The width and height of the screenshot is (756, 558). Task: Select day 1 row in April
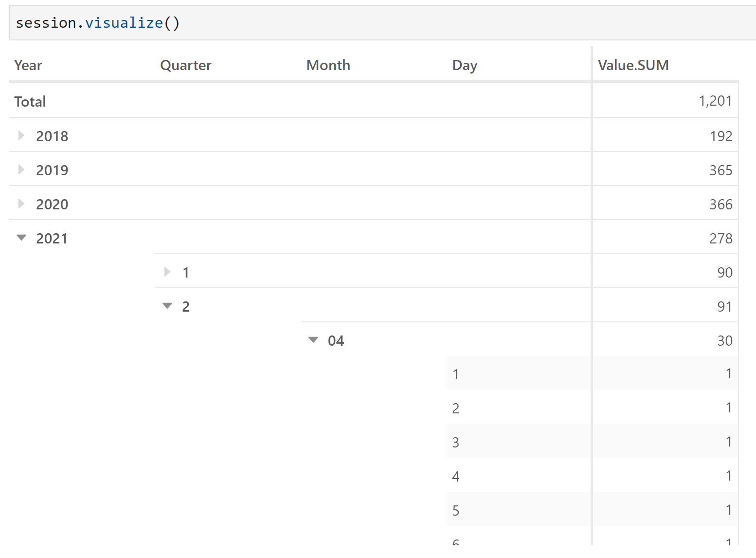coord(593,373)
